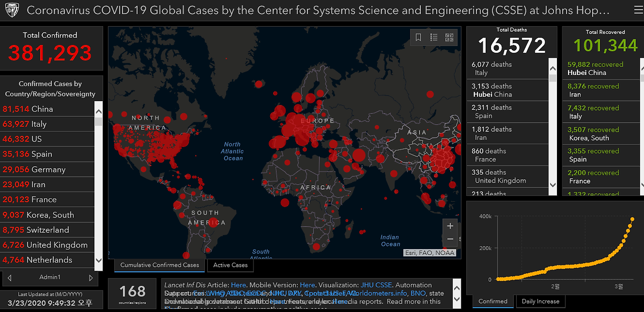The height and width of the screenshot is (312, 644).
Task: Select '20,123 France' in country list
Action: click(x=47, y=200)
